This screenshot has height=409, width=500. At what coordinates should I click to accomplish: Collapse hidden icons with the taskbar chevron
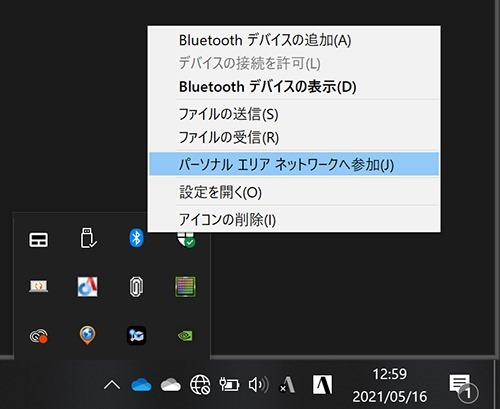[x=112, y=385]
